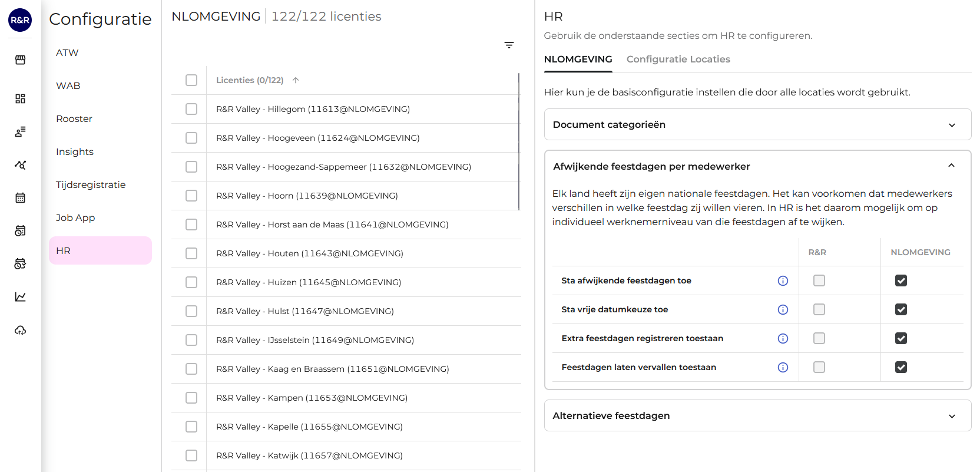
Task: Open ATW configuration menu item
Action: click(100, 52)
